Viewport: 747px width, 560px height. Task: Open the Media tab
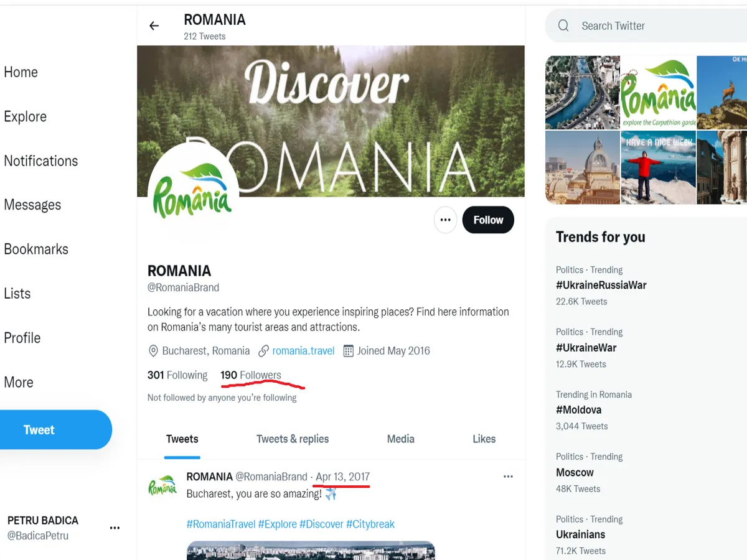pyautogui.click(x=401, y=439)
